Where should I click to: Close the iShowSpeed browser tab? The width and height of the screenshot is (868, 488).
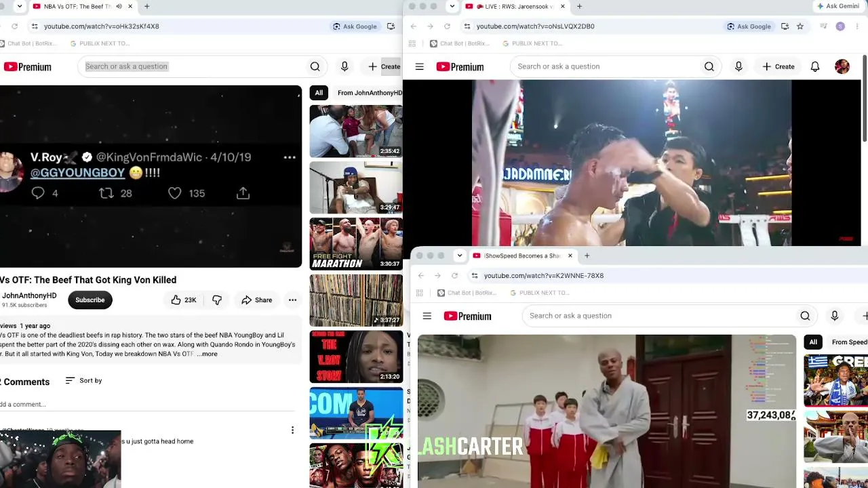point(570,256)
